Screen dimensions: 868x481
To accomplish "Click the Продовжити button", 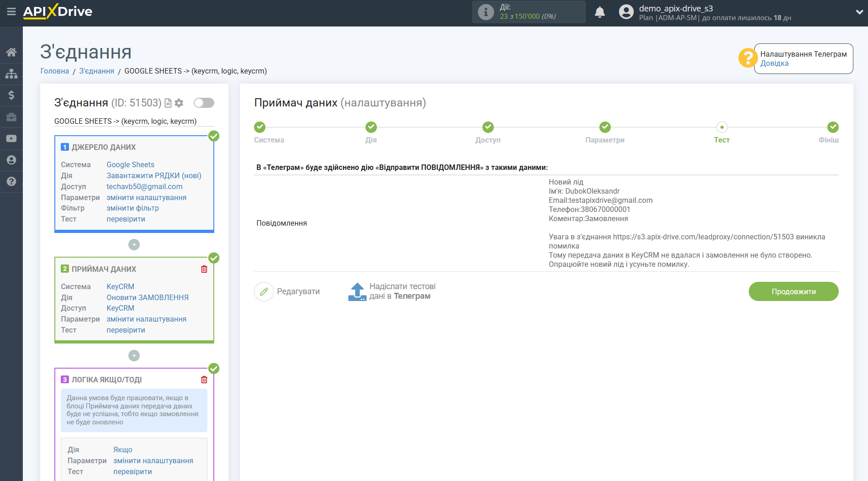I will pyautogui.click(x=794, y=291).
